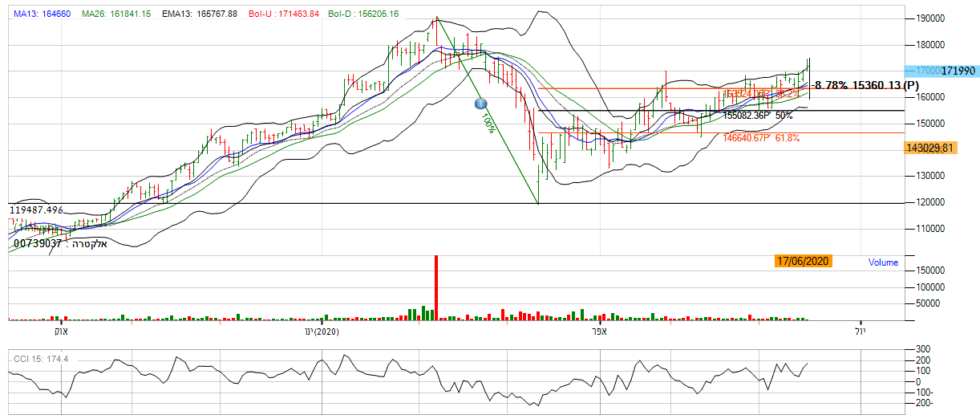Click the 50% Fibonacci level label at 155082.36
This screenshot has width=980, height=419.
(x=758, y=116)
